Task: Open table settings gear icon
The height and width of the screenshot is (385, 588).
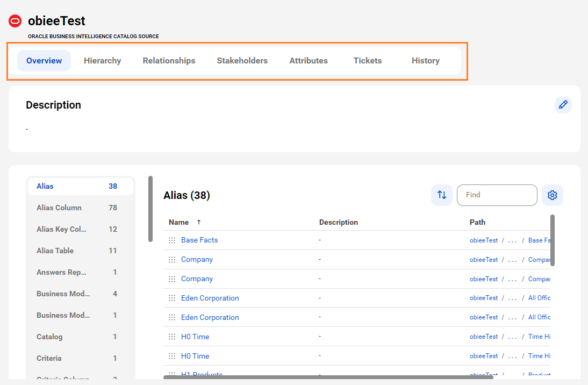Action: click(553, 195)
